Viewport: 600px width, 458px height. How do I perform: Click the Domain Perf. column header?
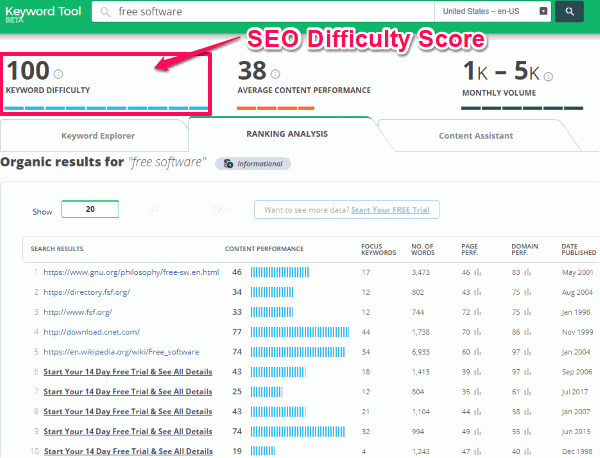(x=525, y=249)
